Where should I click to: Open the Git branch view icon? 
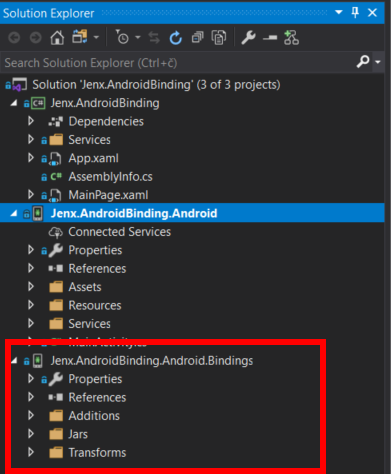click(x=291, y=37)
